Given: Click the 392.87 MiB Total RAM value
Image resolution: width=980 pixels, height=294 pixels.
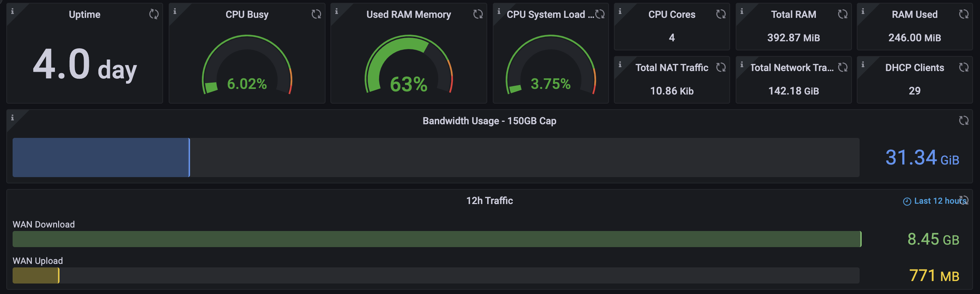Looking at the screenshot, I should click(x=793, y=38).
